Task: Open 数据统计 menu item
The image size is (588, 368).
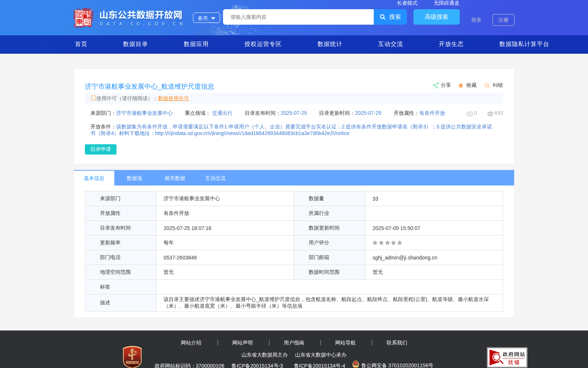Action: pyautogui.click(x=330, y=44)
